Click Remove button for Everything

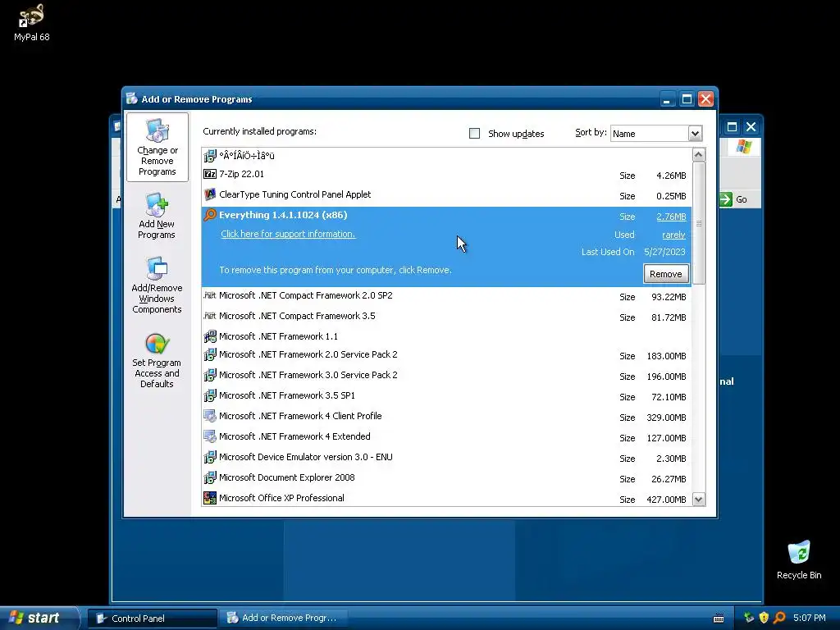666,274
